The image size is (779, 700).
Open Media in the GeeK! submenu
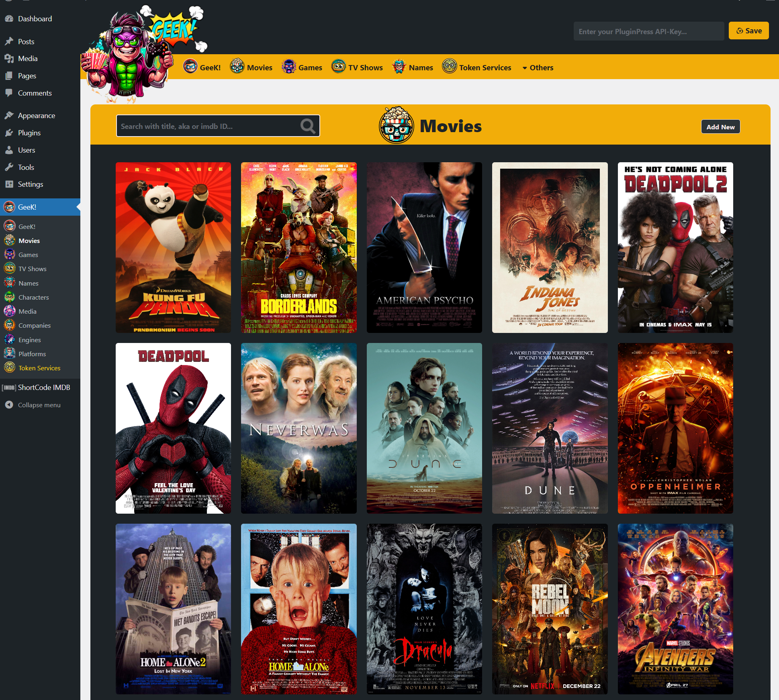click(x=27, y=311)
